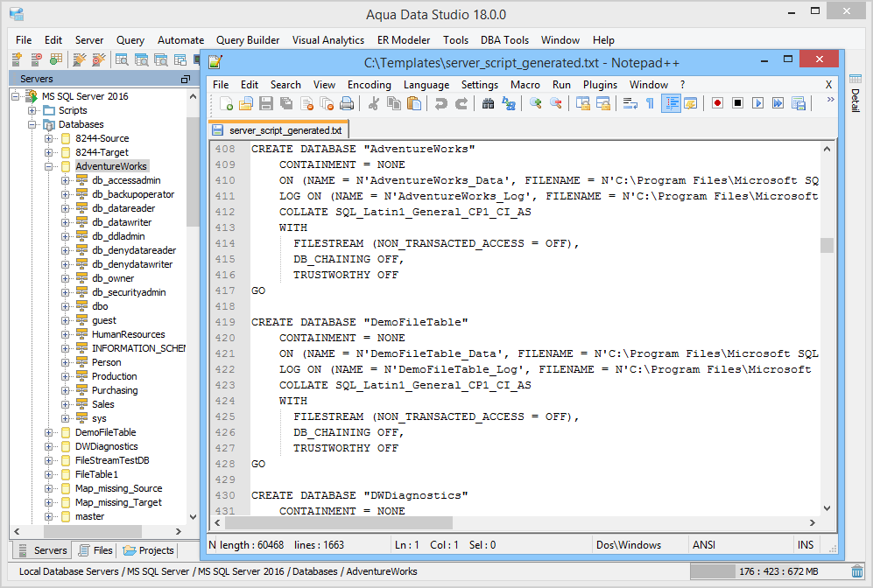
Task: Click the Connect Server plug icon
Action: 80,59
